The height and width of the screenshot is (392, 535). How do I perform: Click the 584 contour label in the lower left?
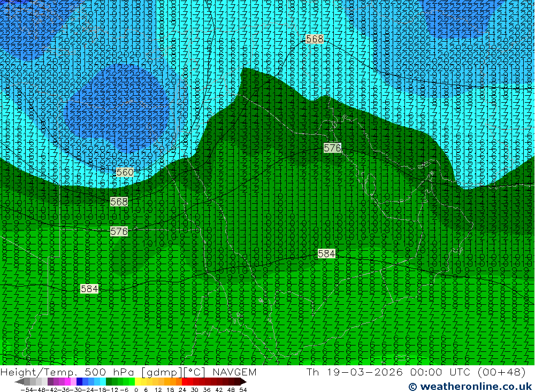coord(89,289)
